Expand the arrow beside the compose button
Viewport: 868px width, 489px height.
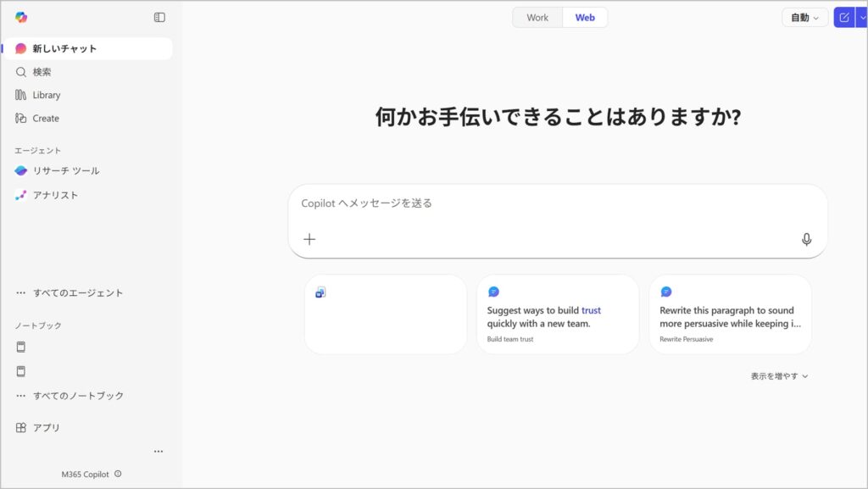pos(862,18)
